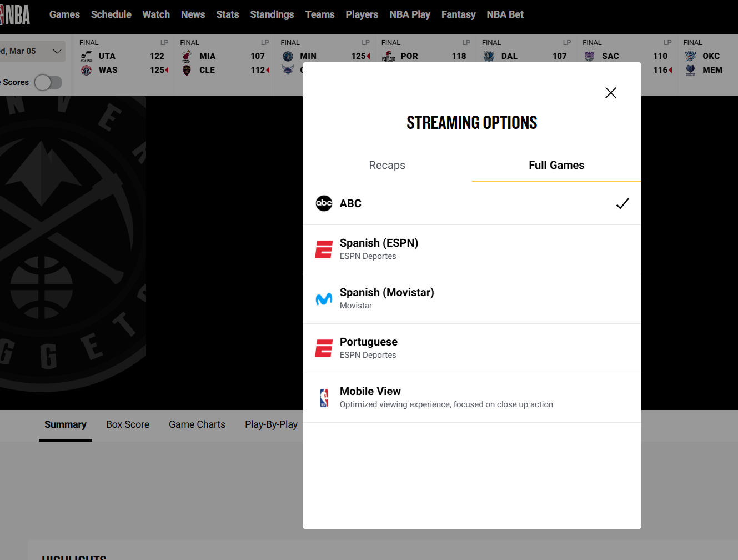
Task: Click the Cleveland Cavaliers team logo
Action: coord(187,70)
